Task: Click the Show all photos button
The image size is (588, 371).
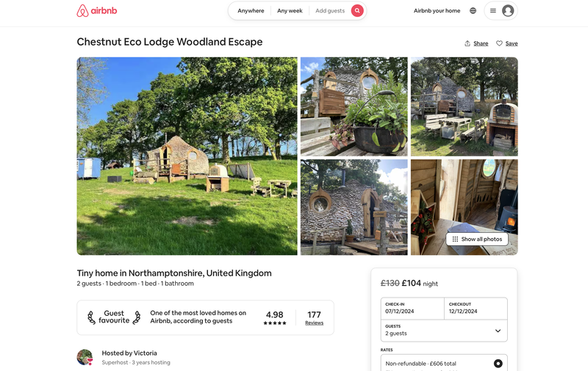Action: 477,239
